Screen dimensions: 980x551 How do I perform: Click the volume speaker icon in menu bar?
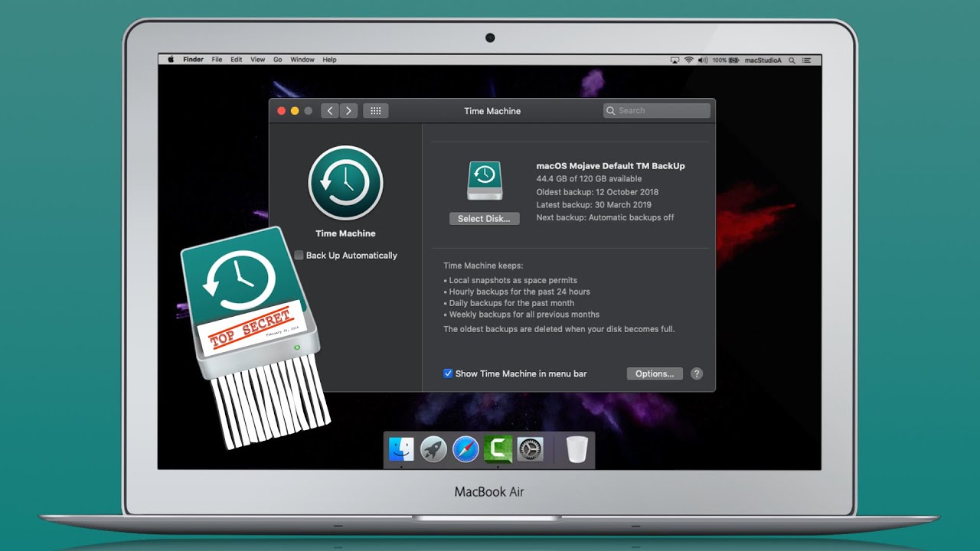(x=703, y=60)
